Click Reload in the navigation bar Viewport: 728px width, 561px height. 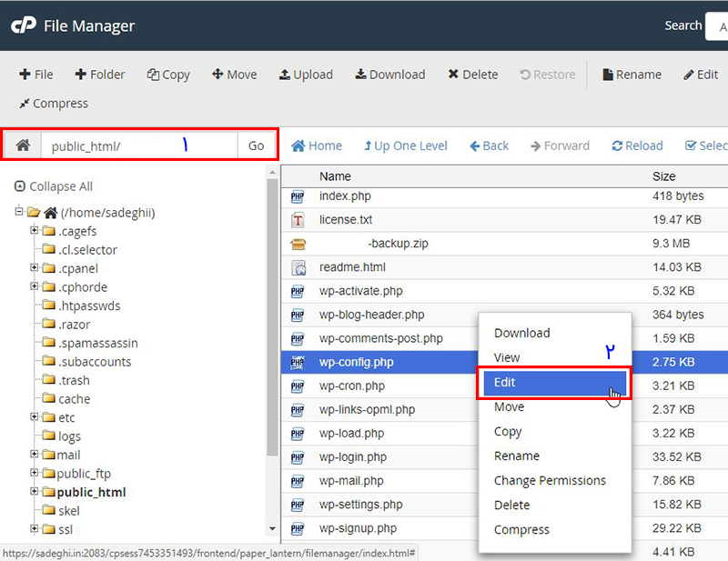(x=637, y=145)
